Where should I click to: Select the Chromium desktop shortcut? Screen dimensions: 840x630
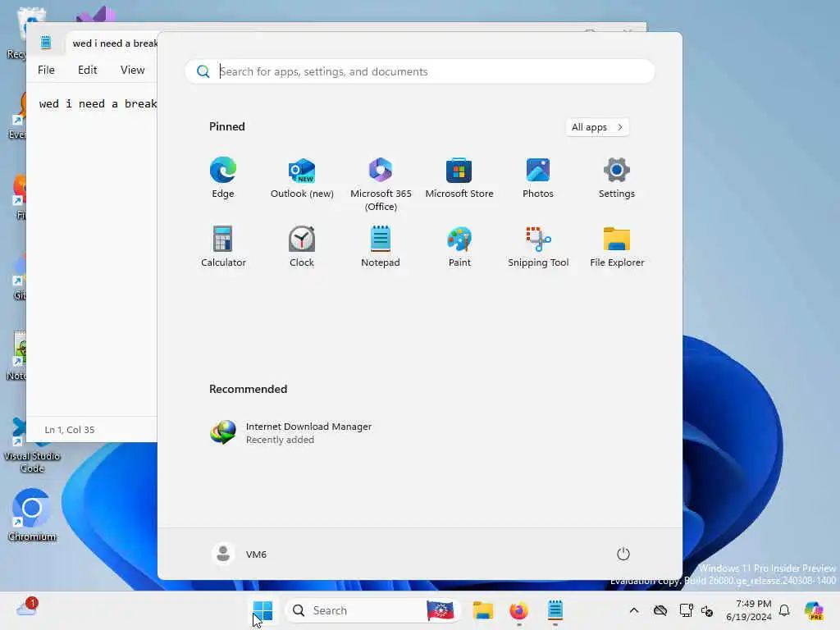click(32, 514)
